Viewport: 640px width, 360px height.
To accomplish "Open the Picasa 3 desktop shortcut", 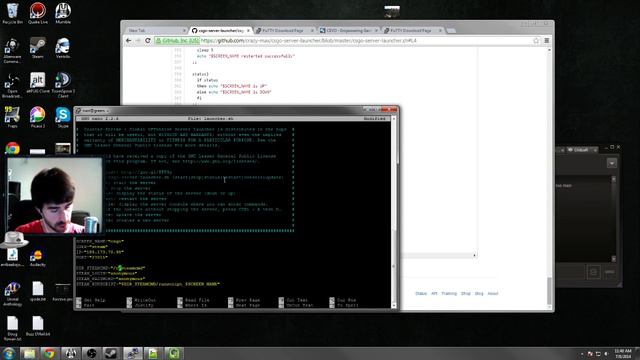I will [38, 118].
